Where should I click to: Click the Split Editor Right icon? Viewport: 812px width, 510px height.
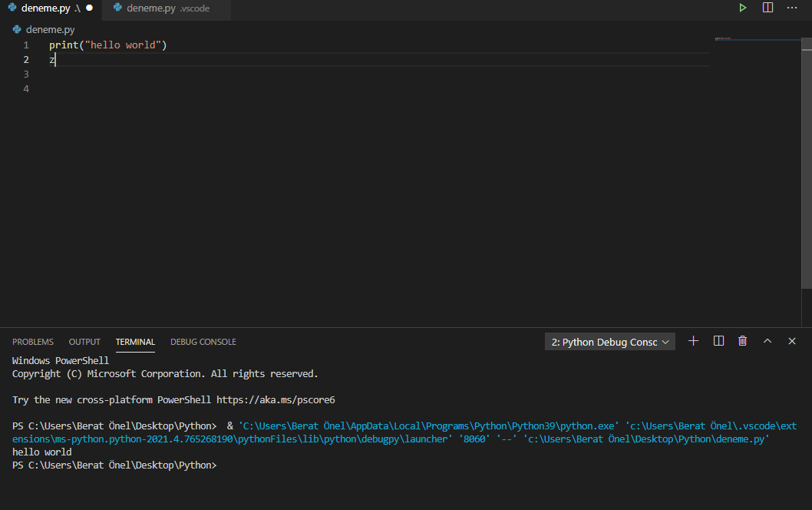pyautogui.click(x=767, y=8)
